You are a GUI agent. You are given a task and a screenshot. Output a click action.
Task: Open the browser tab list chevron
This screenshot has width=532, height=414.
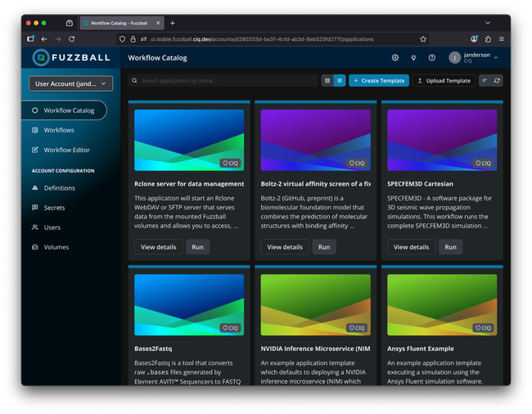point(488,23)
